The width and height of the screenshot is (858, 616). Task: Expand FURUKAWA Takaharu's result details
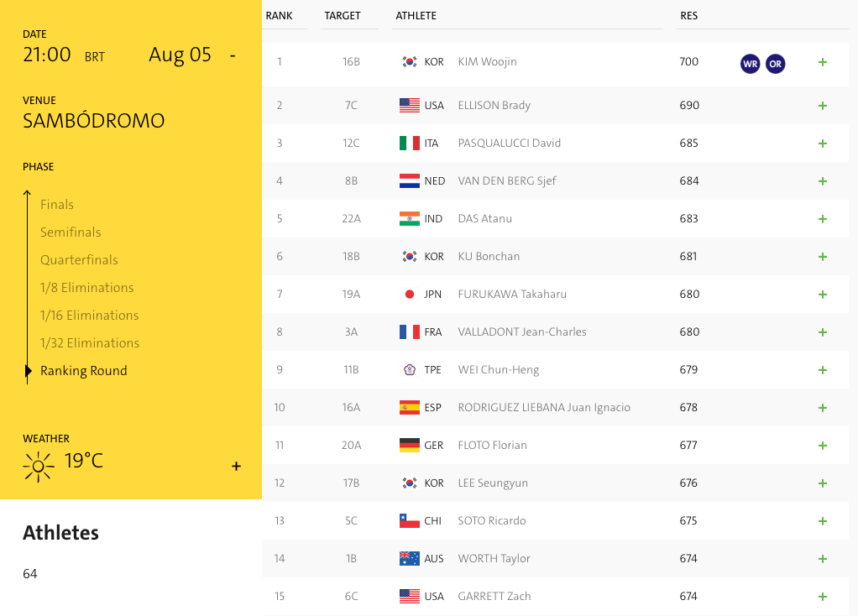click(823, 295)
